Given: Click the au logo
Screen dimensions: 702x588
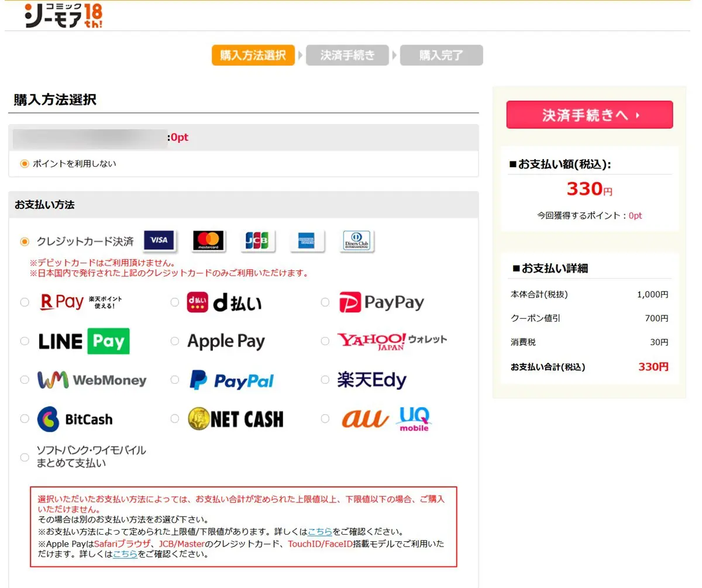Looking at the screenshot, I should 364,419.
